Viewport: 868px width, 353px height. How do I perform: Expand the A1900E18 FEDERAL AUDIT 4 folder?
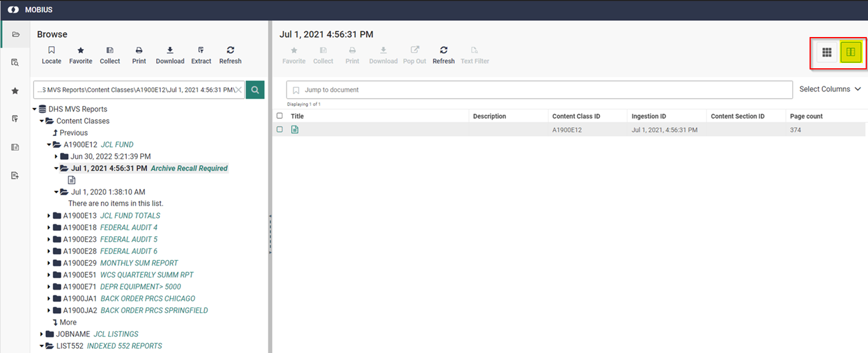click(49, 227)
